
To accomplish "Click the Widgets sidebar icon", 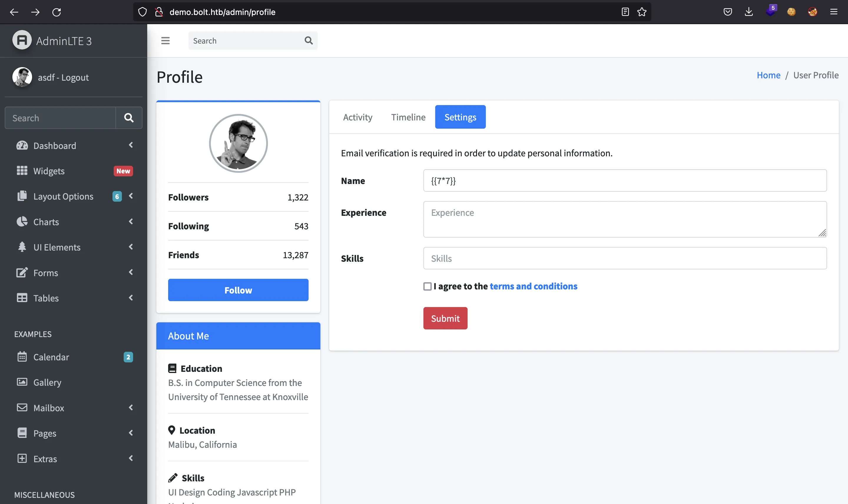I will 22,171.
